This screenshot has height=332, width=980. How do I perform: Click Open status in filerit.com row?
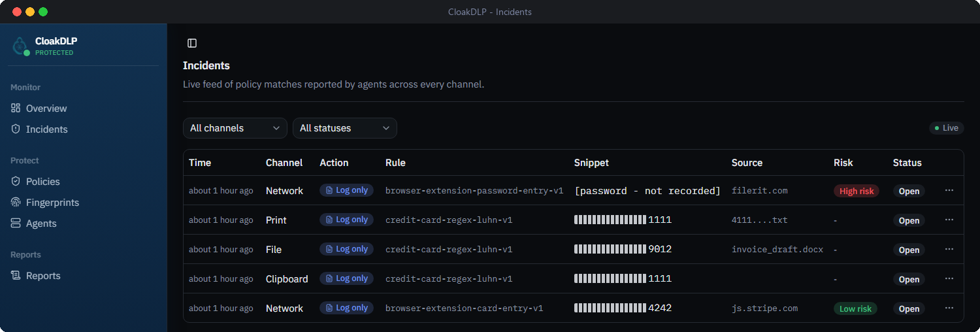point(909,191)
